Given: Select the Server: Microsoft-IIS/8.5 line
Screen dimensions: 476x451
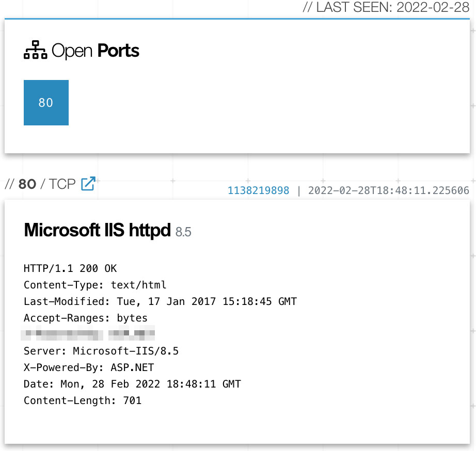Looking at the screenshot, I should tap(101, 351).
